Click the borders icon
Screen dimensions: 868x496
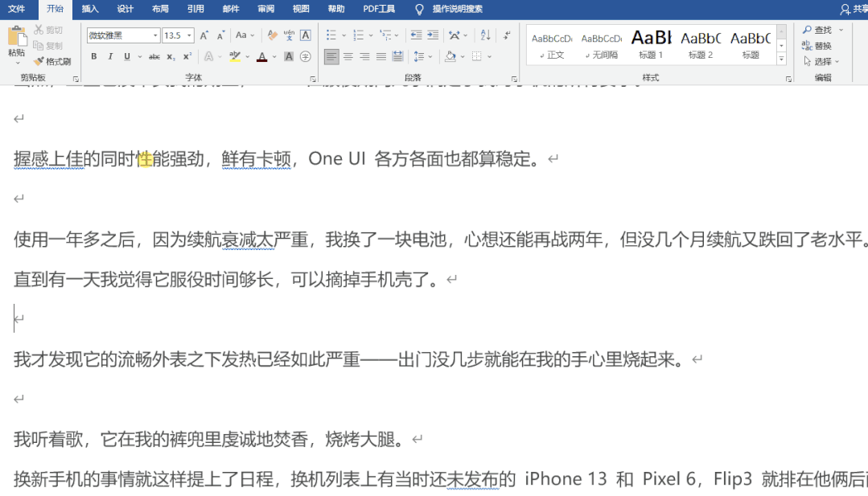(476, 56)
